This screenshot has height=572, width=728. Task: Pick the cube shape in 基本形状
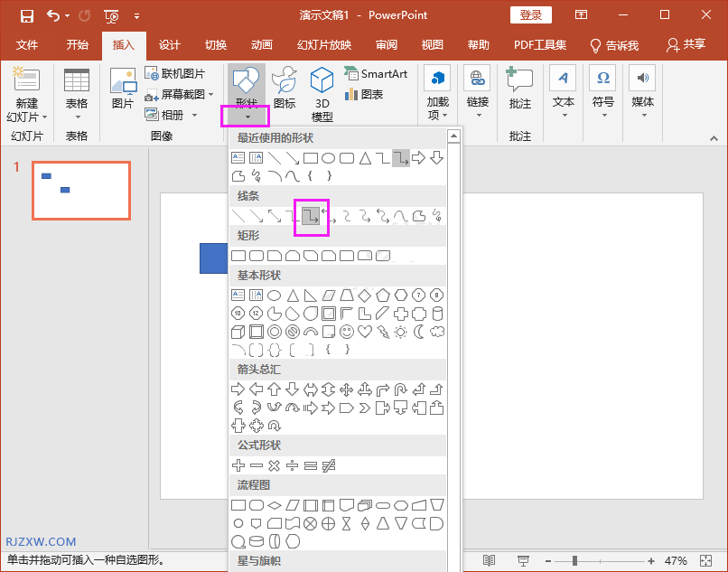pyautogui.click(x=238, y=332)
